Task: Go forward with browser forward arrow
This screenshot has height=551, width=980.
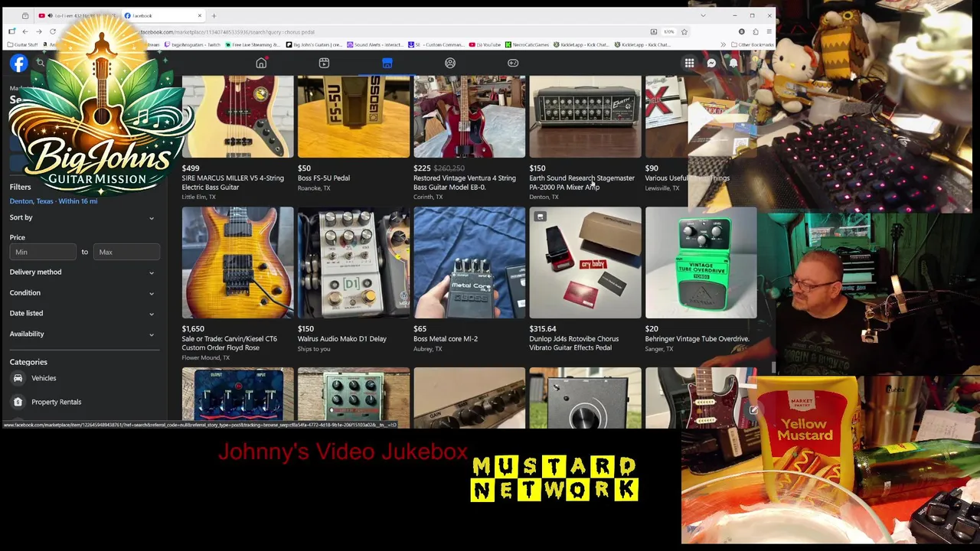Action: [38, 31]
